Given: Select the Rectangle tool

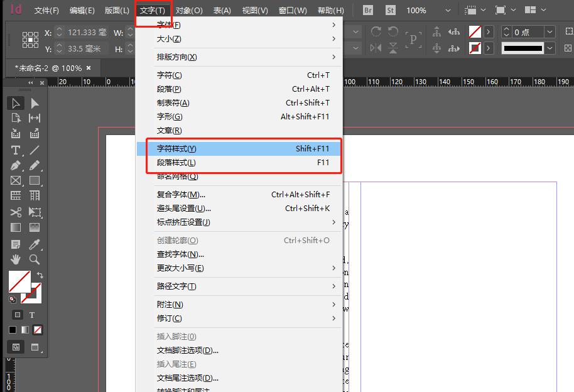Looking at the screenshot, I should 35,180.
